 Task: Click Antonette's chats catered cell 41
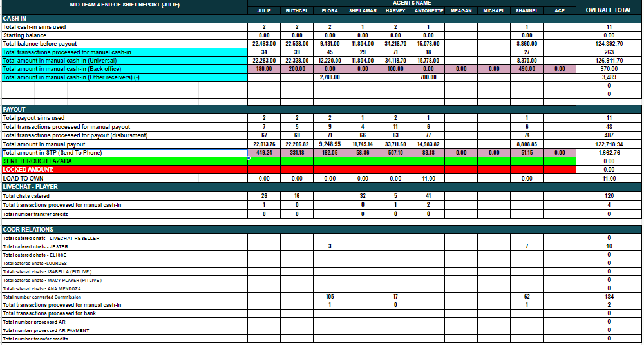(x=428, y=196)
